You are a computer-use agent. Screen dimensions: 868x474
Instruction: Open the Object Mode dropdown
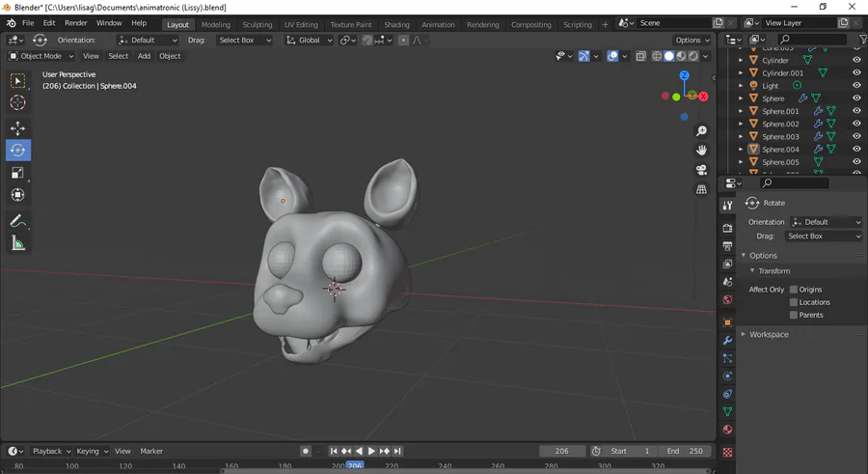[x=41, y=56]
